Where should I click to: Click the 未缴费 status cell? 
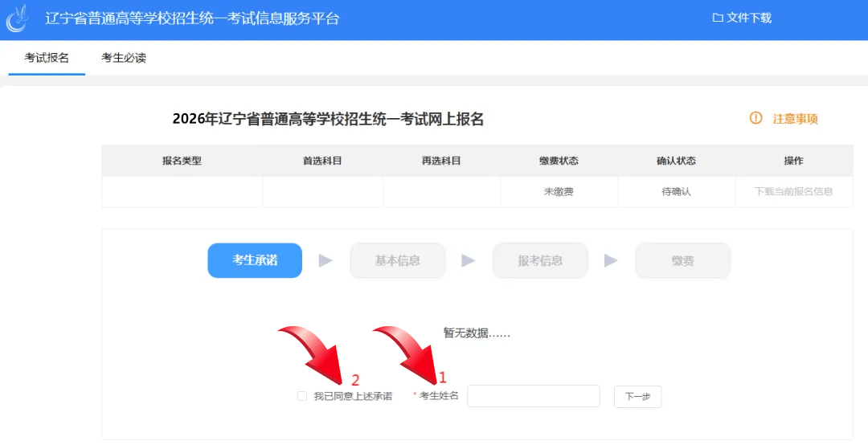point(559,191)
